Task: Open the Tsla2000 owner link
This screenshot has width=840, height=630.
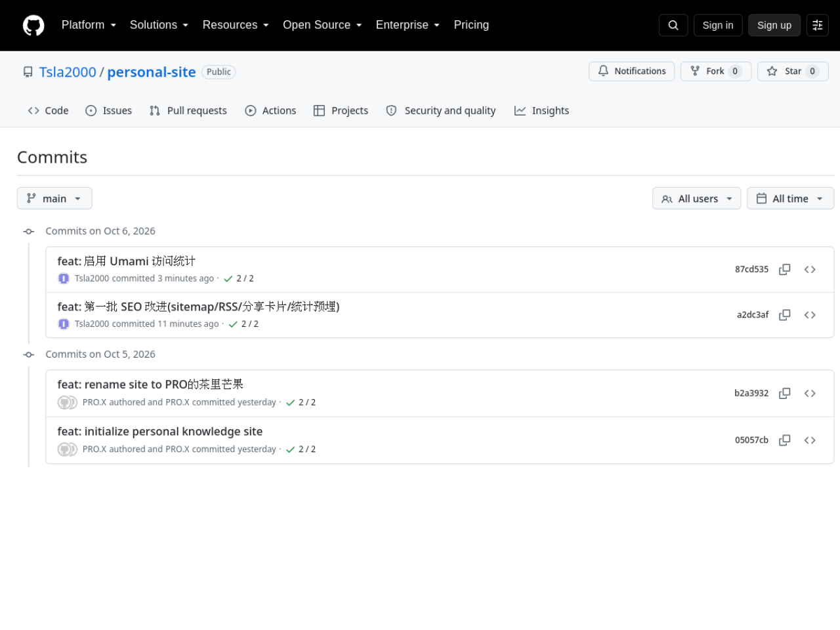Action: (x=68, y=72)
